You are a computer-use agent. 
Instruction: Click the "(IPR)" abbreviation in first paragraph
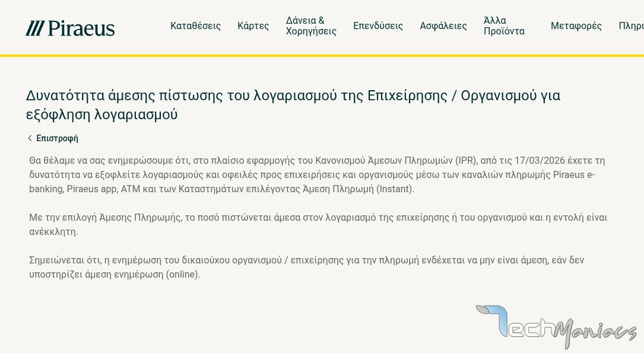point(466,161)
